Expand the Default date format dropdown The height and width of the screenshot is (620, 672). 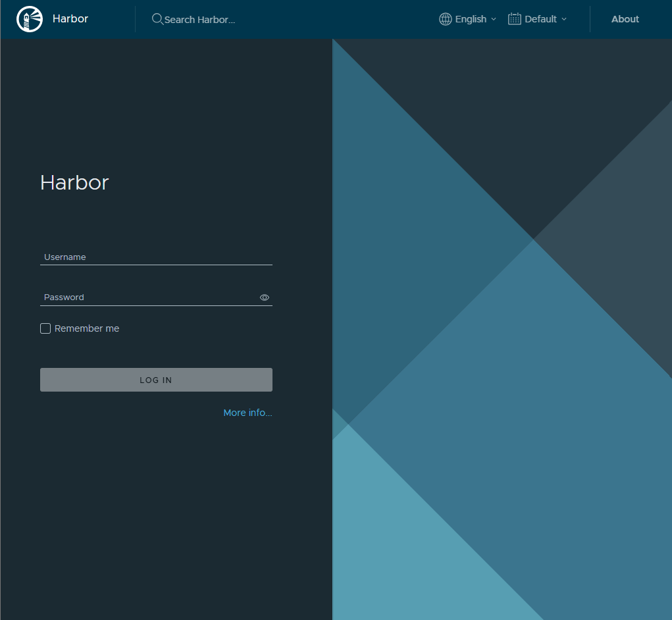(540, 19)
